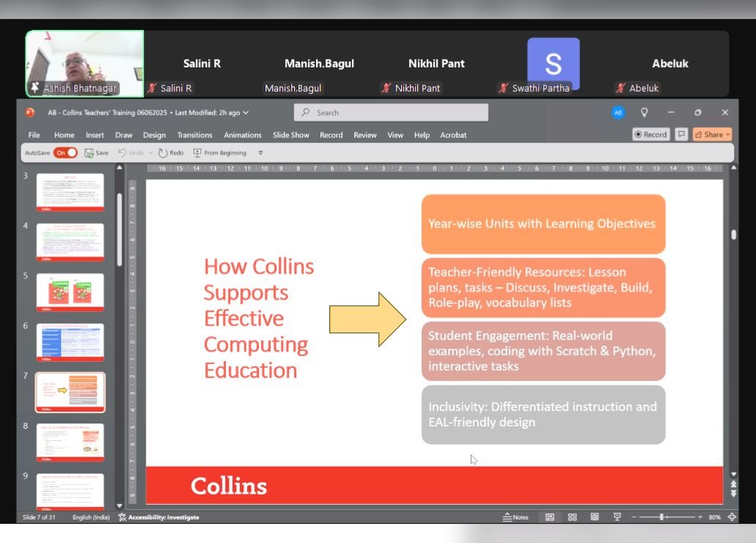Click the Save icon in quick access toolbar

pos(89,153)
